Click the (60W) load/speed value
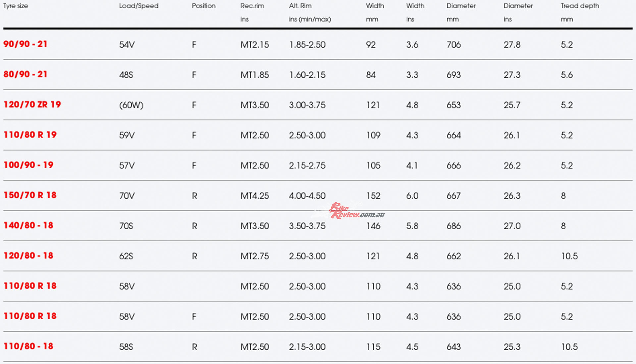The image size is (636, 364). [x=131, y=105]
